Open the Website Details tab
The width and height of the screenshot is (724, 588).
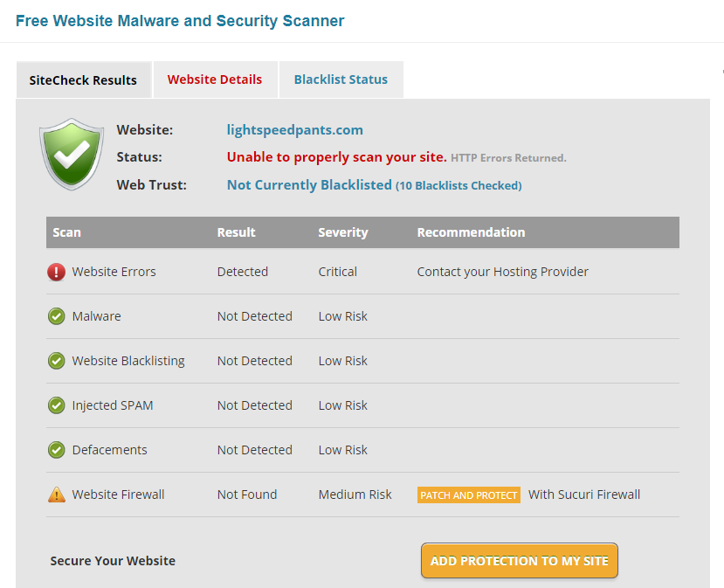[215, 80]
